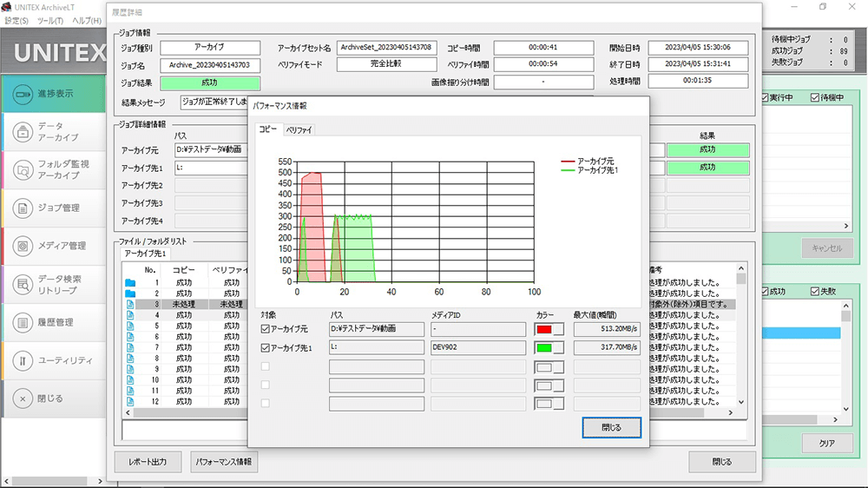
Task: Click the 2023/04/05 15:30:06 start time field
Action: (x=698, y=48)
